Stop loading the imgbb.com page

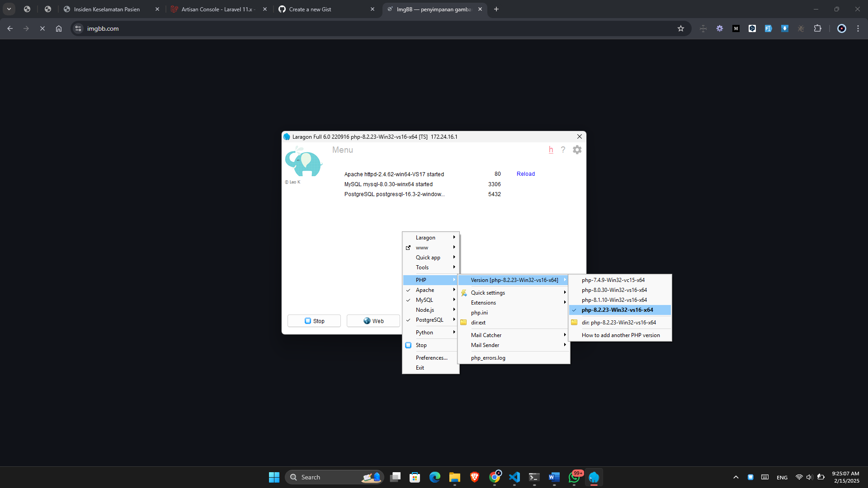click(42, 28)
